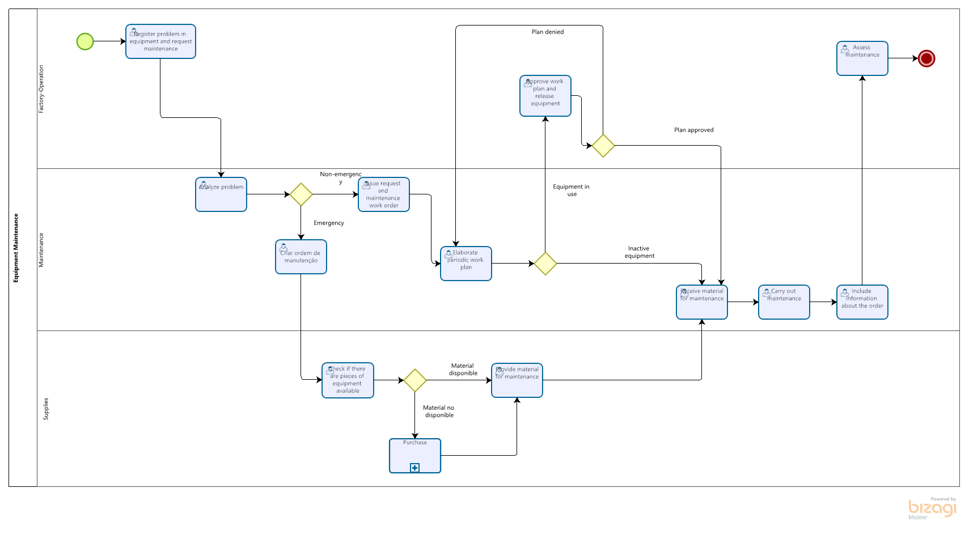Image resolution: width=969 pixels, height=560 pixels.
Task: Click the green start event circle
Action: [85, 41]
